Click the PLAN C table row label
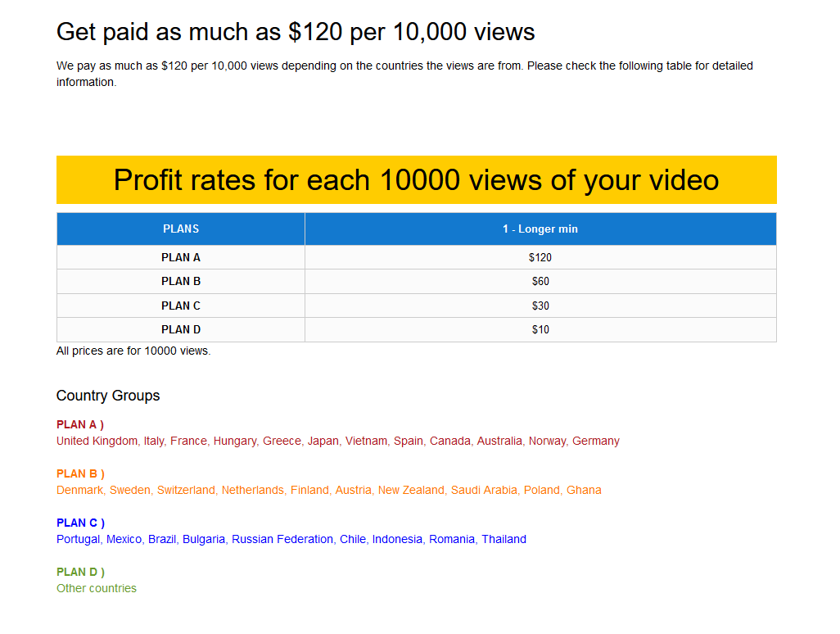Viewport: 840px width, 634px height. [181, 306]
